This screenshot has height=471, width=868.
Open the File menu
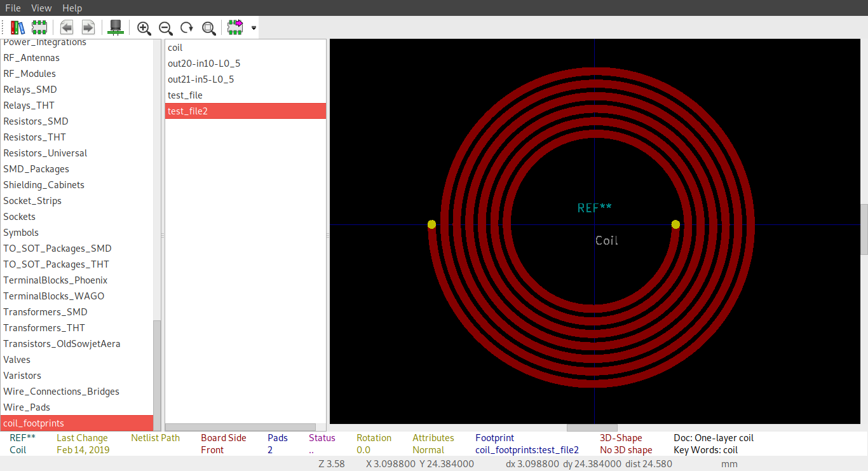point(13,8)
